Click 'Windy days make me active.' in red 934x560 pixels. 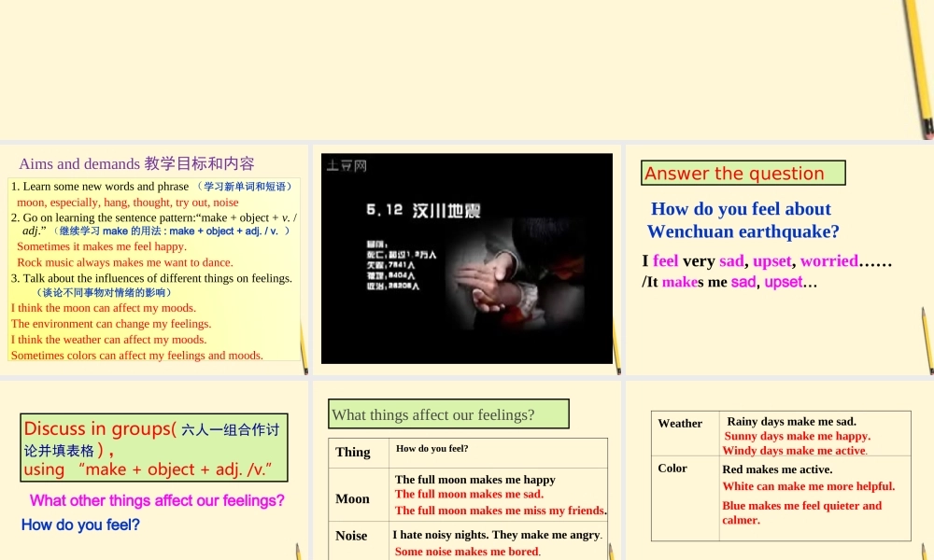[x=795, y=451]
